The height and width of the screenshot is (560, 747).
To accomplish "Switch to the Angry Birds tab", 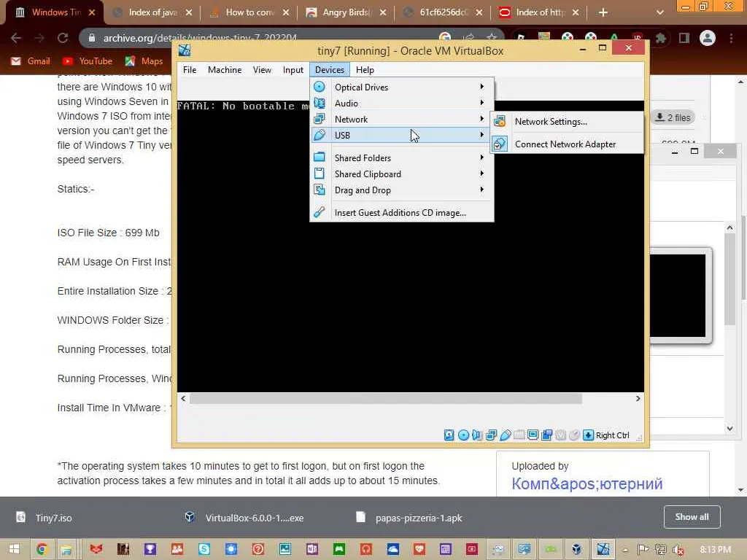I will 346,12.
